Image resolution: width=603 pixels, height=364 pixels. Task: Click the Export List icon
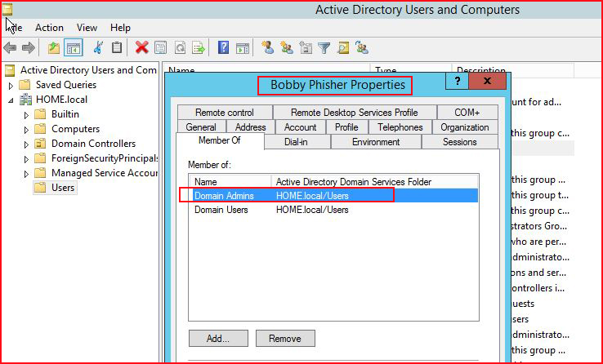pyautogui.click(x=199, y=48)
